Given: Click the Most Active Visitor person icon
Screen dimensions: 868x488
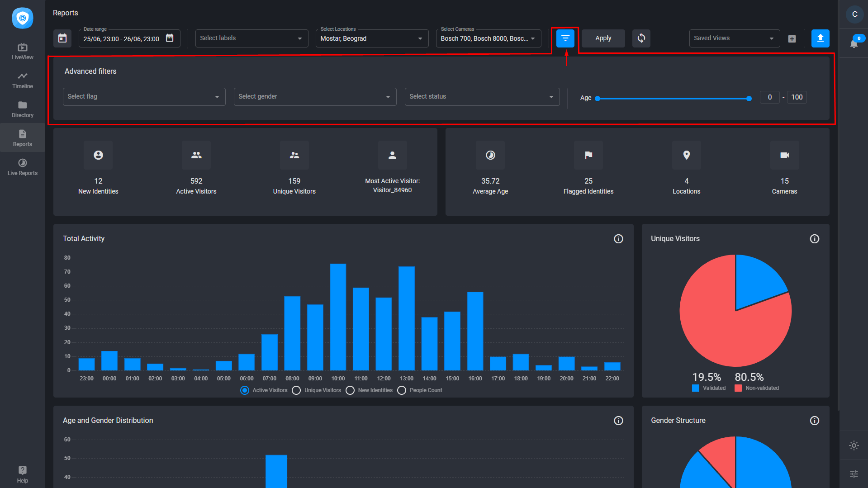Looking at the screenshot, I should point(393,155).
